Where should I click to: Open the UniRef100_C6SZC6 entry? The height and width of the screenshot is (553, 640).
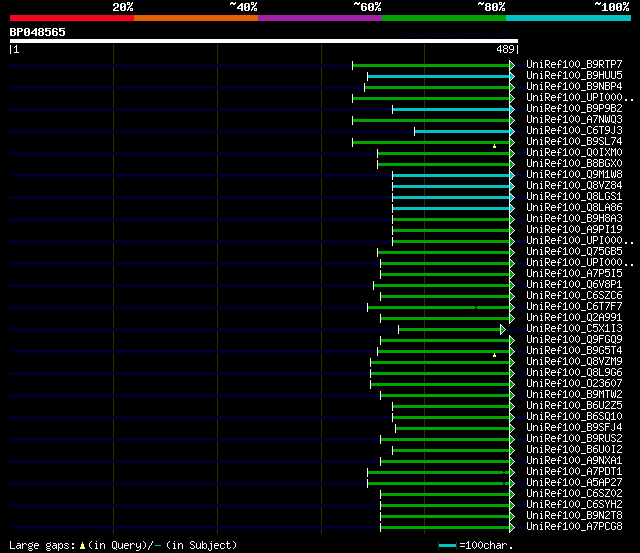[x=574, y=296]
